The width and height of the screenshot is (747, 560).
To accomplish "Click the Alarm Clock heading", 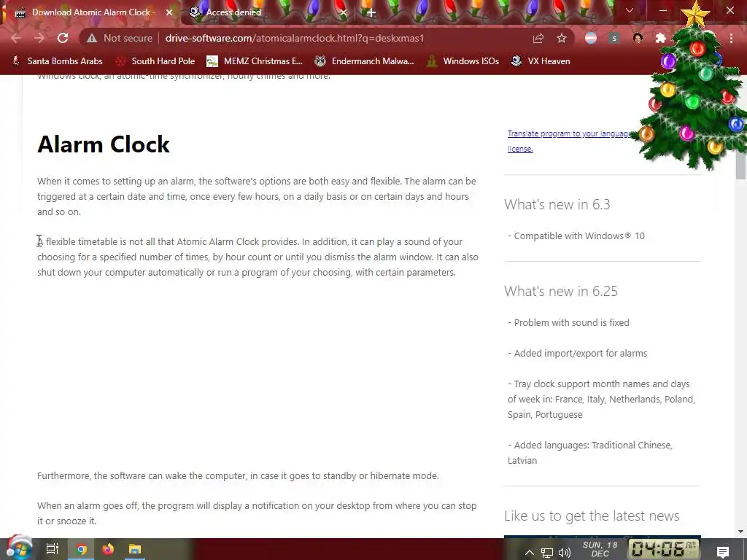I will [x=104, y=144].
